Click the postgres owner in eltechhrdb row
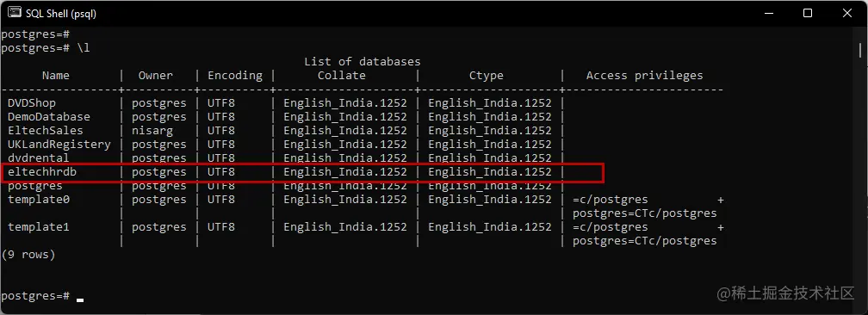The height and width of the screenshot is (315, 868). [x=158, y=172]
